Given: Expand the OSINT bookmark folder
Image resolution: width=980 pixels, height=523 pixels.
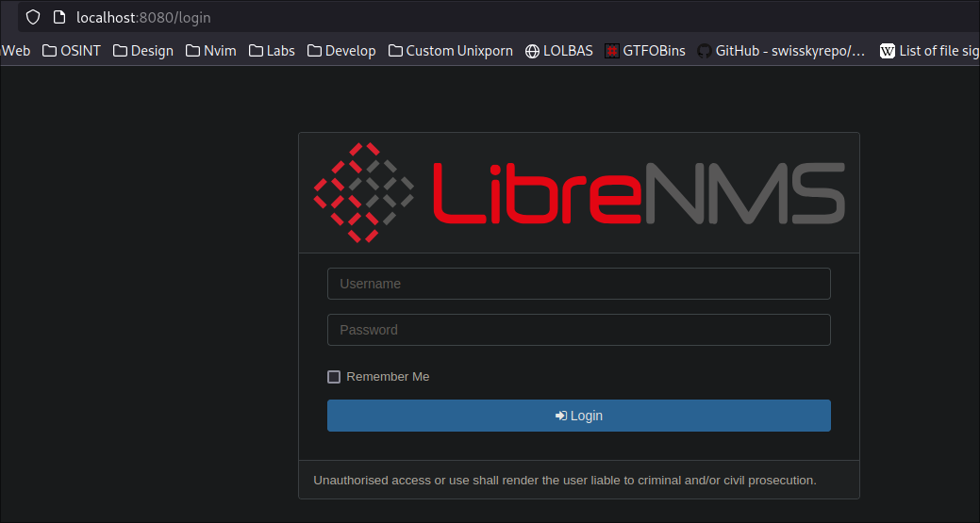Looking at the screenshot, I should (x=72, y=51).
